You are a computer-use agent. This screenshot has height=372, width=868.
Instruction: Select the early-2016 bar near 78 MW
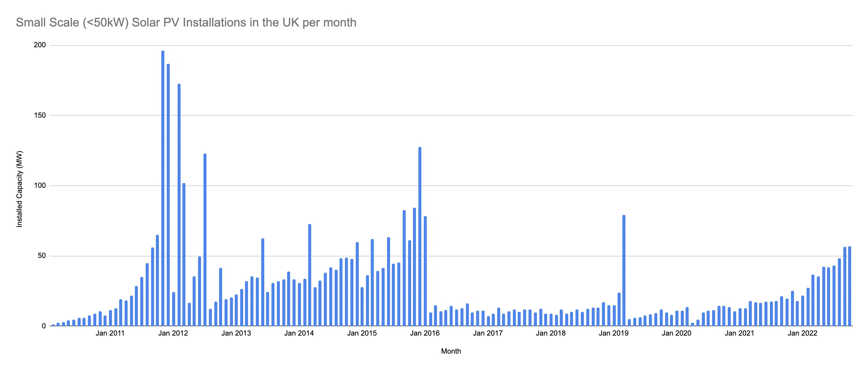(x=425, y=271)
